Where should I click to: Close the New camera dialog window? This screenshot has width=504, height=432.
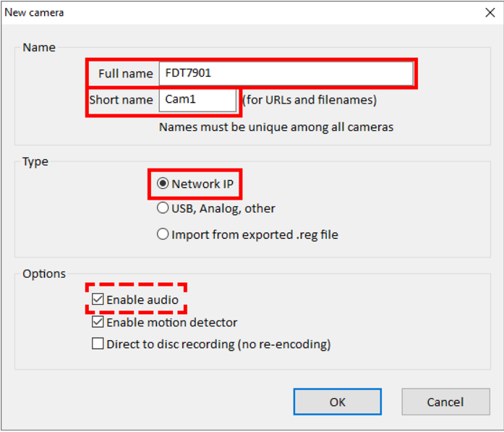tap(488, 12)
